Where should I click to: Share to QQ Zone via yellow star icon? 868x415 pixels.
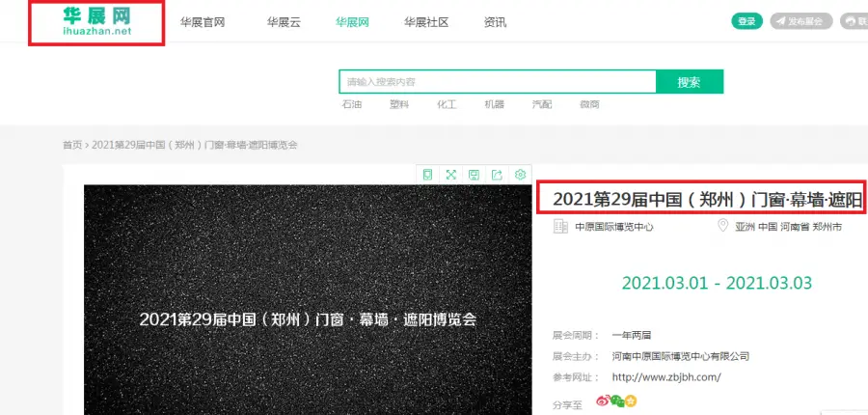pyautogui.click(x=631, y=401)
